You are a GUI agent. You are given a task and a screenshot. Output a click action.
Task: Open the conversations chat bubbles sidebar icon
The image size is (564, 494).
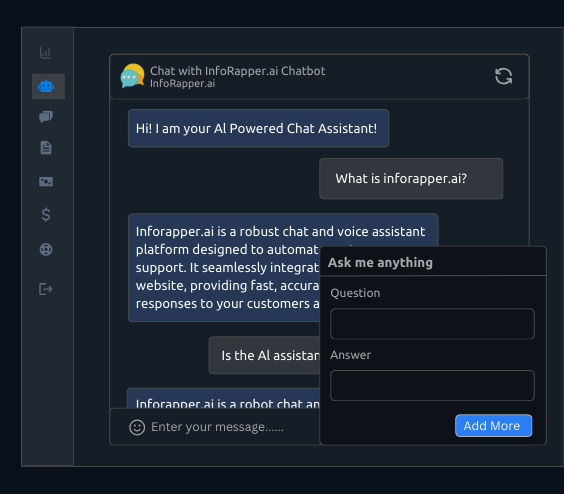coord(46,117)
